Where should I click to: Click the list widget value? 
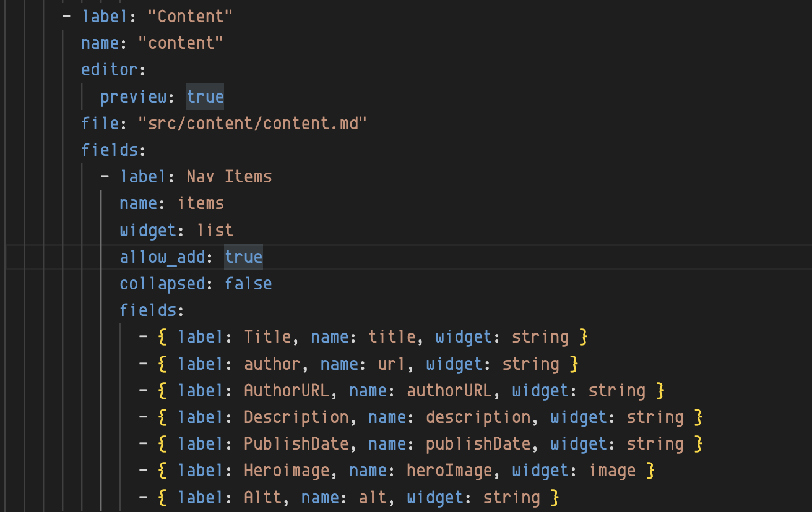215,230
